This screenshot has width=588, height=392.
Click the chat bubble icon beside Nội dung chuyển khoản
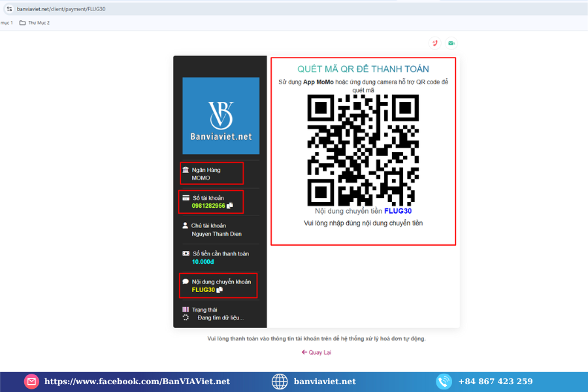[186, 282]
